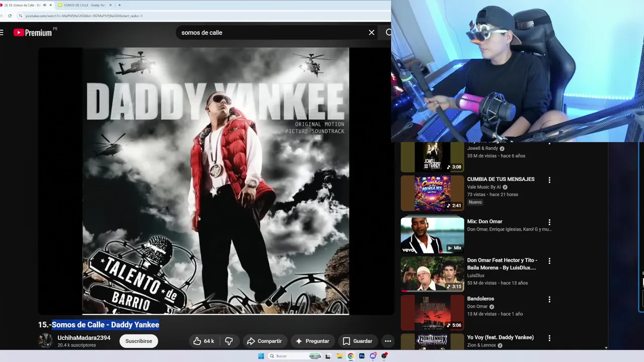The image size is (644, 362).
Task: Click 'LuisDlux' channel name
Action: tap(475, 276)
